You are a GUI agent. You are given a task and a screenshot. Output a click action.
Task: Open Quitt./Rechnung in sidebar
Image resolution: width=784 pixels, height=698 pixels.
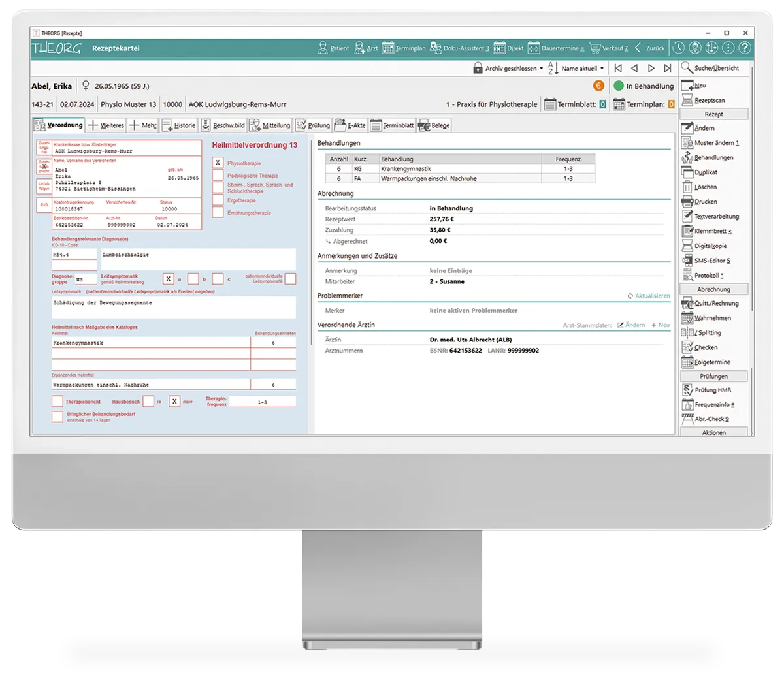pyautogui.click(x=710, y=303)
